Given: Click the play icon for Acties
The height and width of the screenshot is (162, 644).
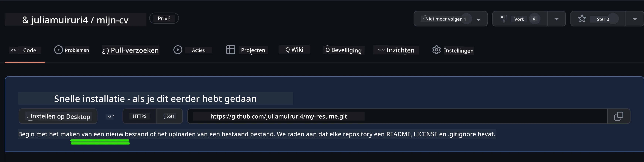Looking at the screenshot, I should 178,50.
